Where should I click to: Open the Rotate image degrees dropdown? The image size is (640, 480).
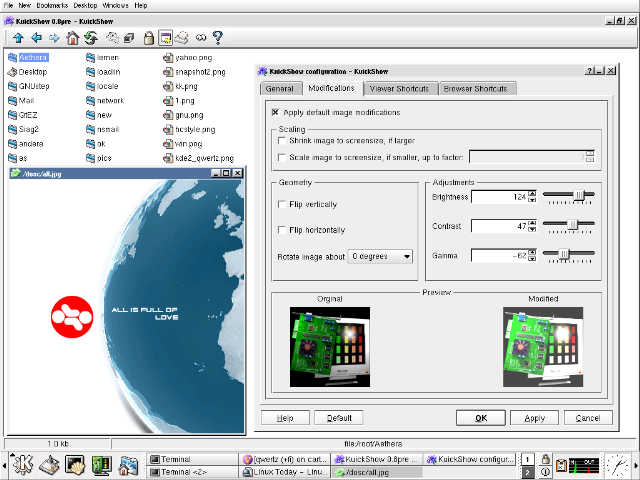(381, 256)
